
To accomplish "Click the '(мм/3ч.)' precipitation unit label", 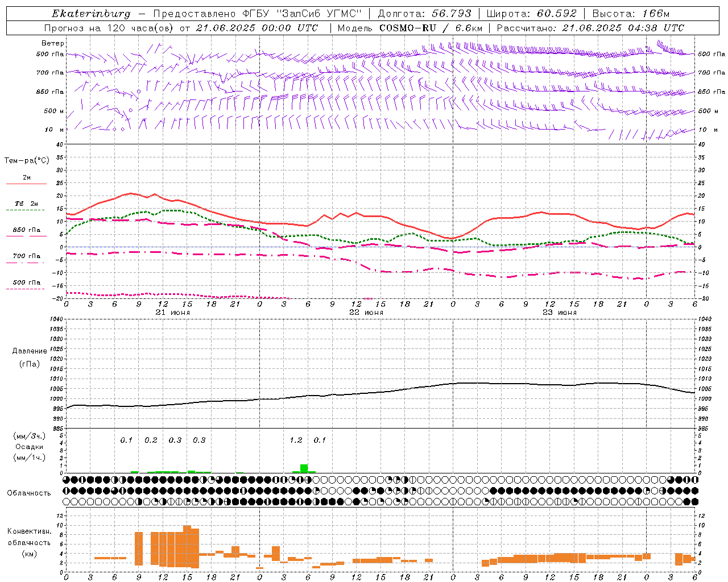I will [30, 436].
